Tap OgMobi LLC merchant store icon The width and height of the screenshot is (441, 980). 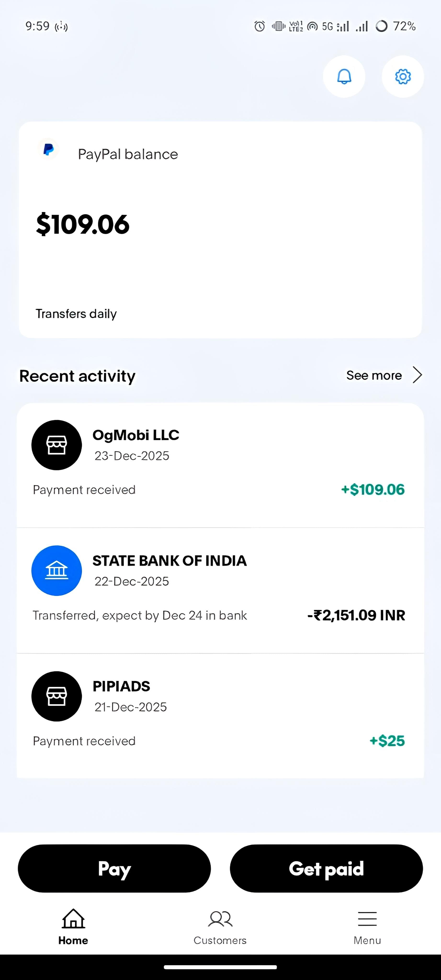click(x=57, y=445)
